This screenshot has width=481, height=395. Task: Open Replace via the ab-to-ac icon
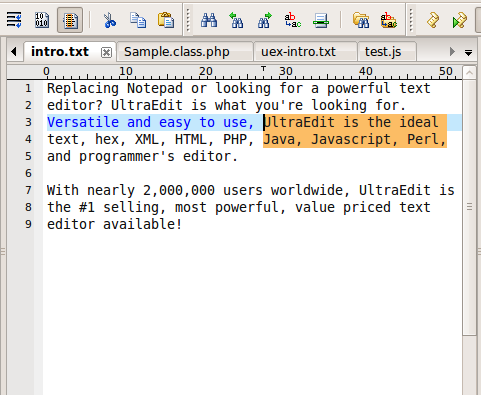293,20
